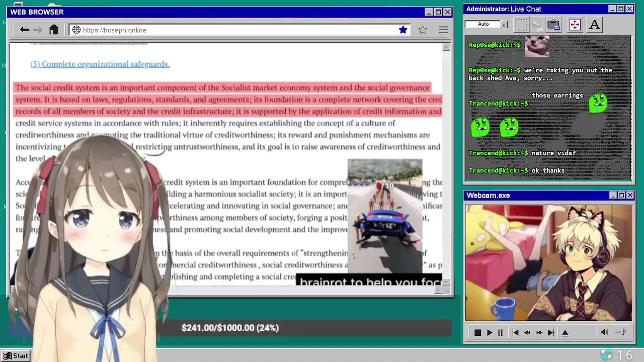Screen dimensions: 644x362
Task: Click the taskbar clock number 16
Action: coord(624,355)
